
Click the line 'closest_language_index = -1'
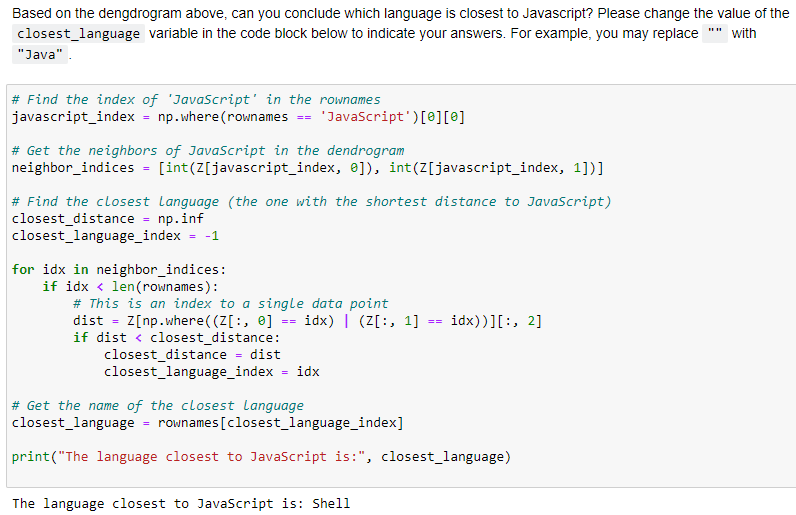pos(115,236)
